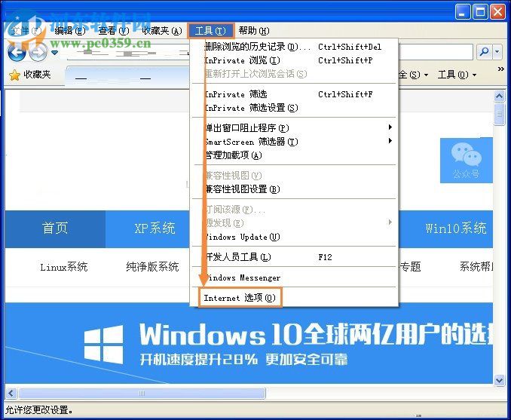Click the vertical scrollbar thumb

[499, 114]
